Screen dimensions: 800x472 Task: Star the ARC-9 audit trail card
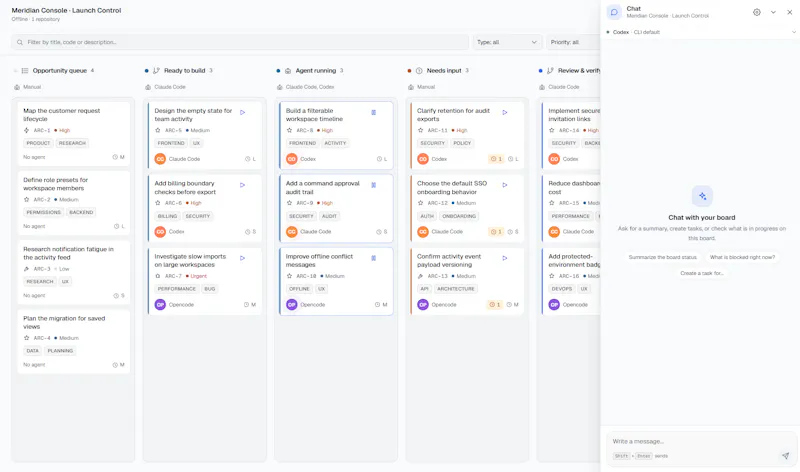[x=289, y=203]
